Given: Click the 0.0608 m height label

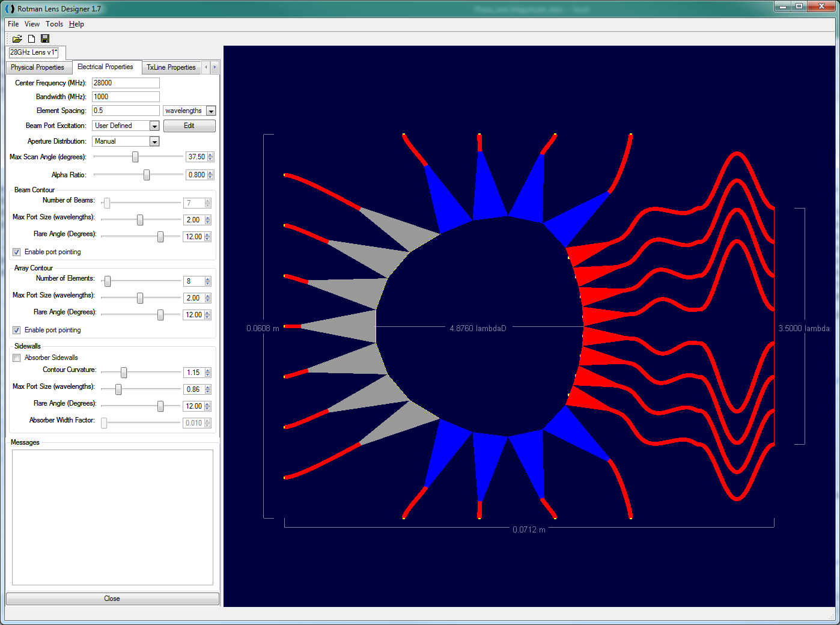Looking at the screenshot, I should (x=263, y=328).
